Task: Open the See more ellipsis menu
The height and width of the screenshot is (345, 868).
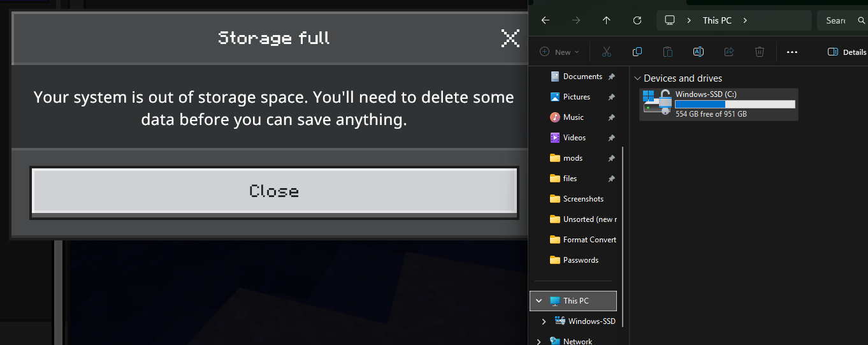Action: (x=792, y=52)
